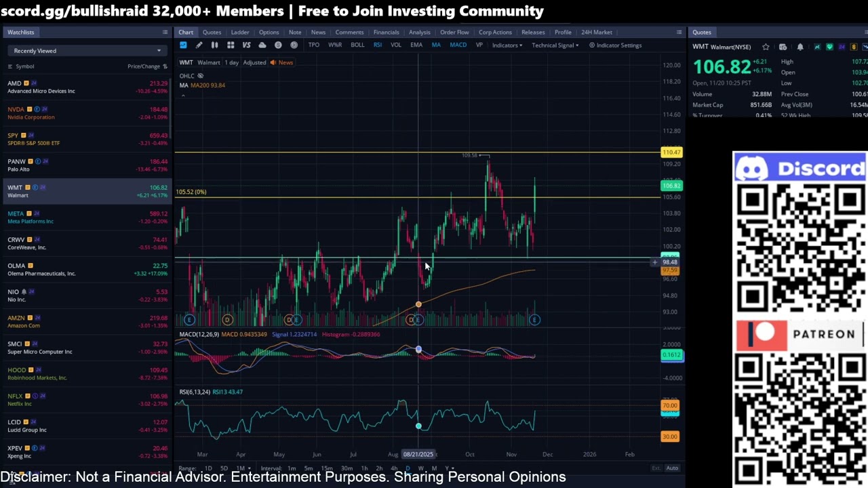This screenshot has height=488, width=868.
Task: Open the Chart panel menu icon
Action: click(679, 32)
